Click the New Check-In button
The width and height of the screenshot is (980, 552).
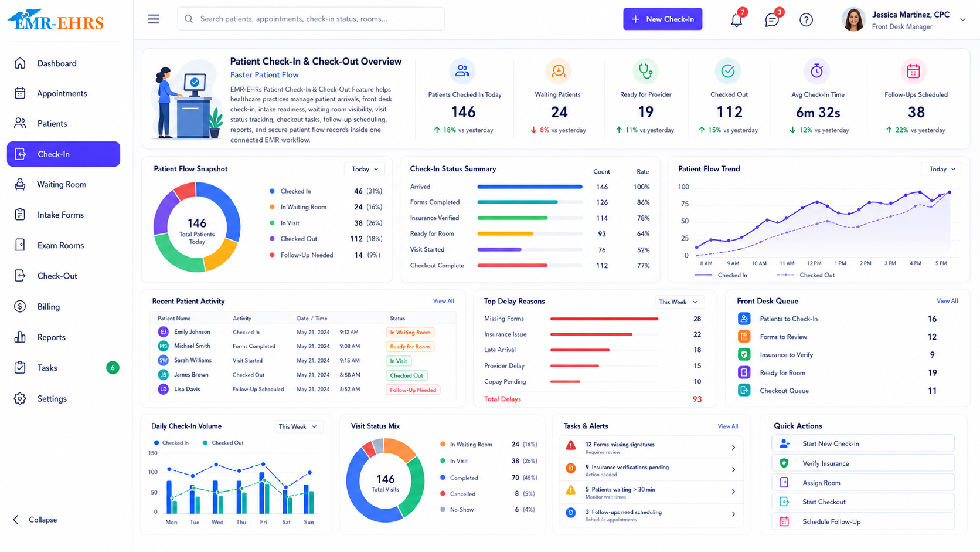662,19
